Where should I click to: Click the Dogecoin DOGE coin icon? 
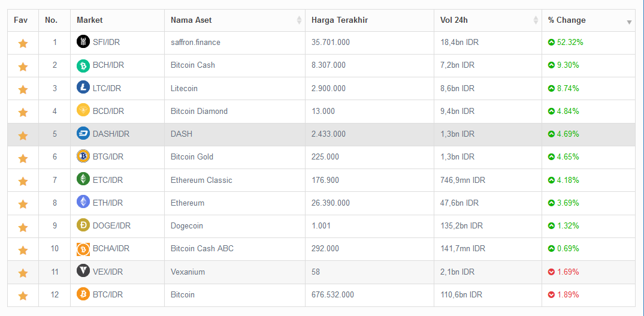83,226
